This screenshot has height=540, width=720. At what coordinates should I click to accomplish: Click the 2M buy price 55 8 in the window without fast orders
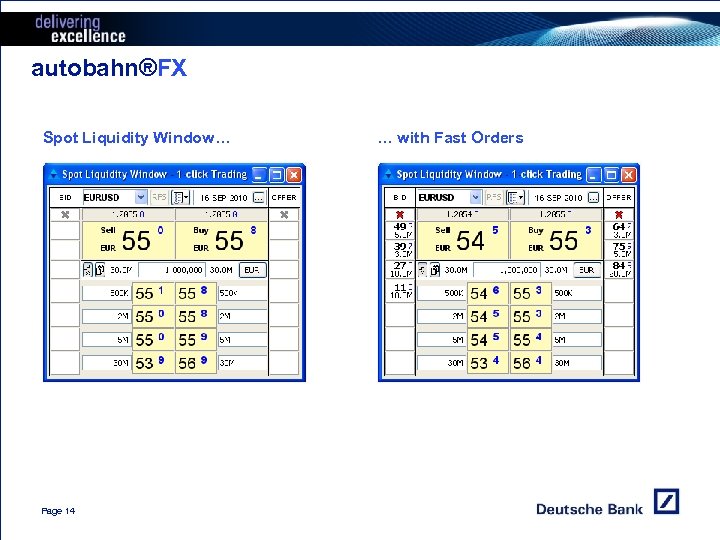(196, 316)
